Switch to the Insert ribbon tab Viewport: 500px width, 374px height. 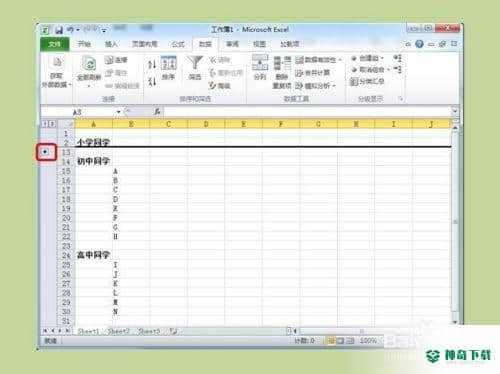click(x=111, y=44)
